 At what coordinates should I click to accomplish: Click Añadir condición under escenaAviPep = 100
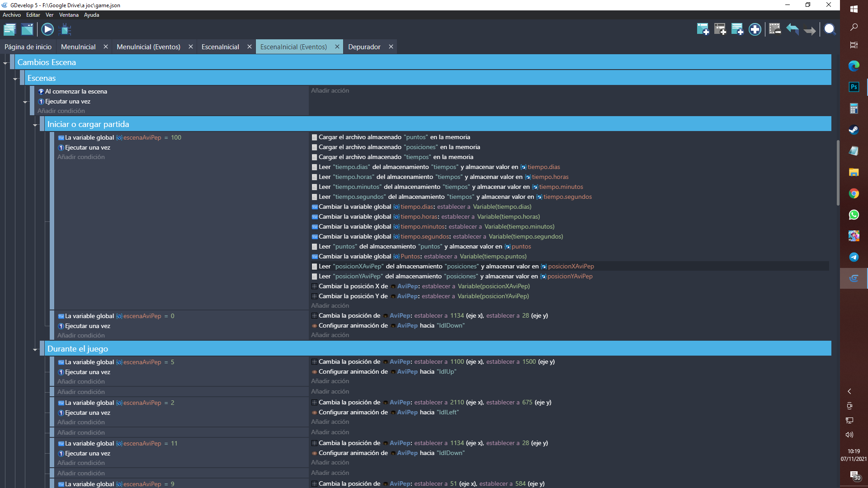tap(81, 157)
